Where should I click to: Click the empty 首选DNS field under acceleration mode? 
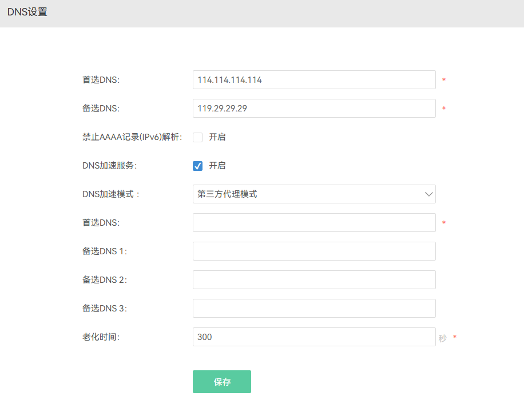click(x=314, y=223)
